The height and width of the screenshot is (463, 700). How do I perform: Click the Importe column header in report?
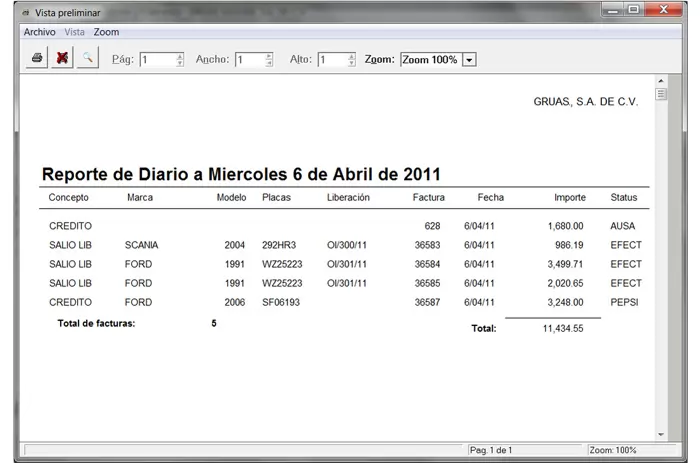(x=570, y=198)
